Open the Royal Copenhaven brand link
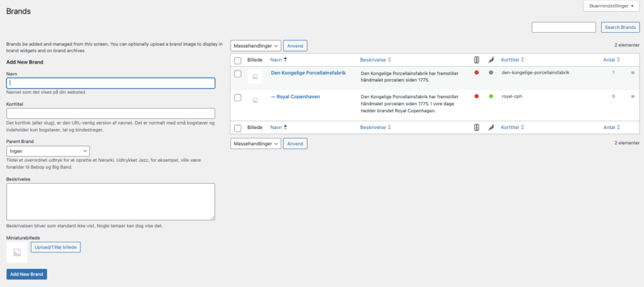The width and height of the screenshot is (644, 287). click(296, 97)
